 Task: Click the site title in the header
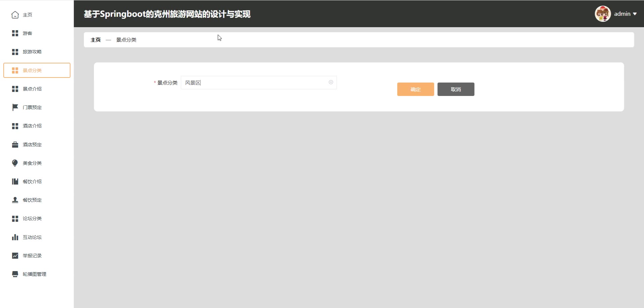coord(167,14)
